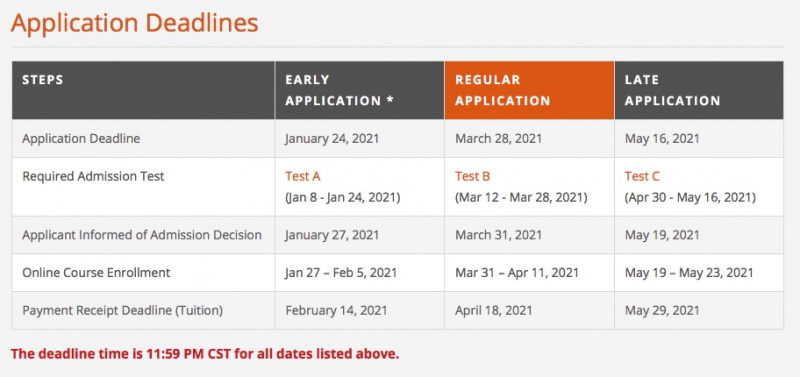Click the May 16, 2021 deadline cell
The image size is (800, 377).
[x=662, y=139]
